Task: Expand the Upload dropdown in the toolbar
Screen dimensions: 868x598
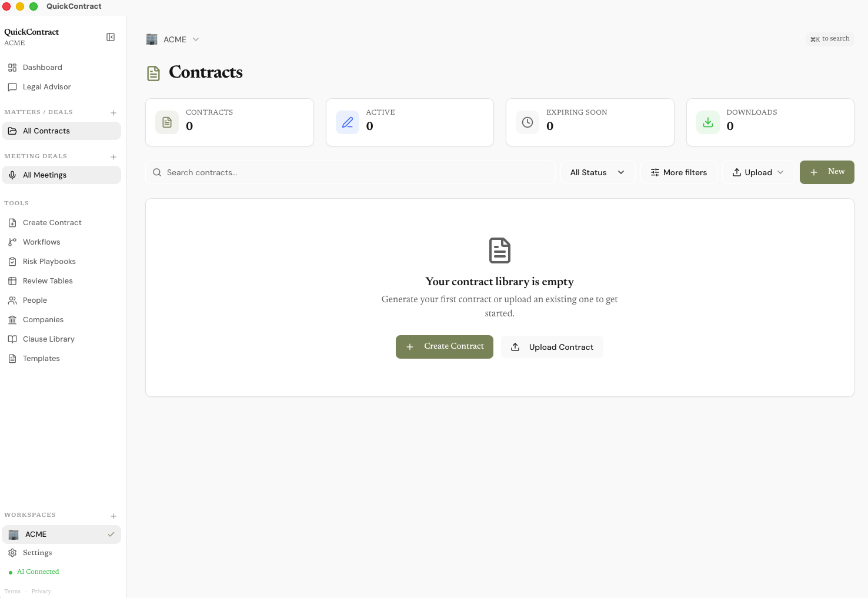Action: pyautogui.click(x=758, y=172)
